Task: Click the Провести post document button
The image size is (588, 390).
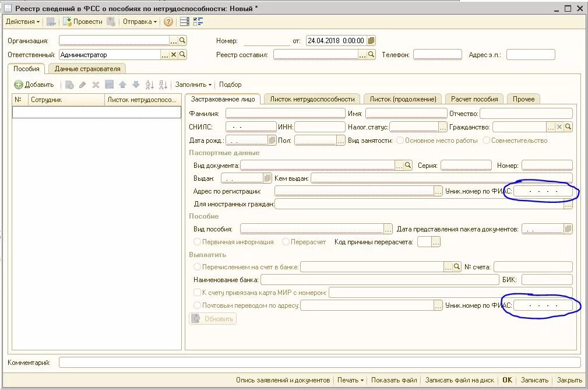Action: click(x=83, y=22)
